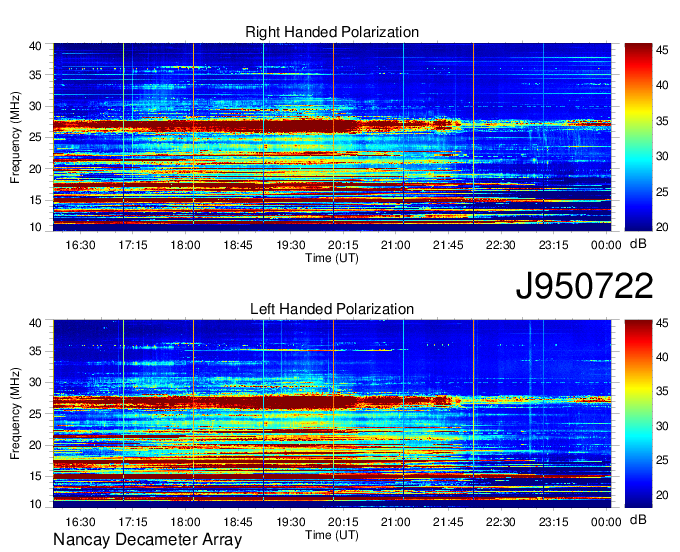Click the Left Handed plot's color scale bar
This screenshot has width=680, height=552.
(638, 414)
